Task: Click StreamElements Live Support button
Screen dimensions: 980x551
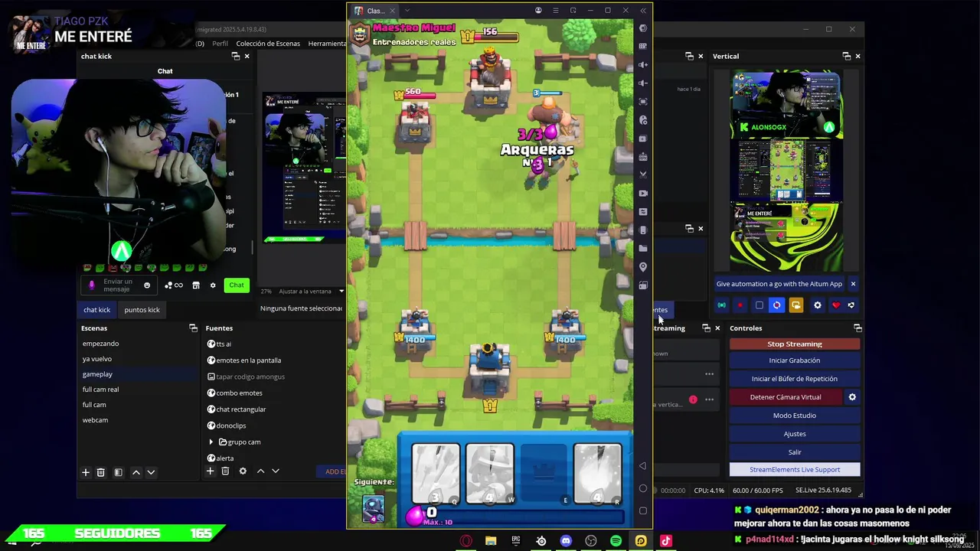Action: tap(795, 470)
